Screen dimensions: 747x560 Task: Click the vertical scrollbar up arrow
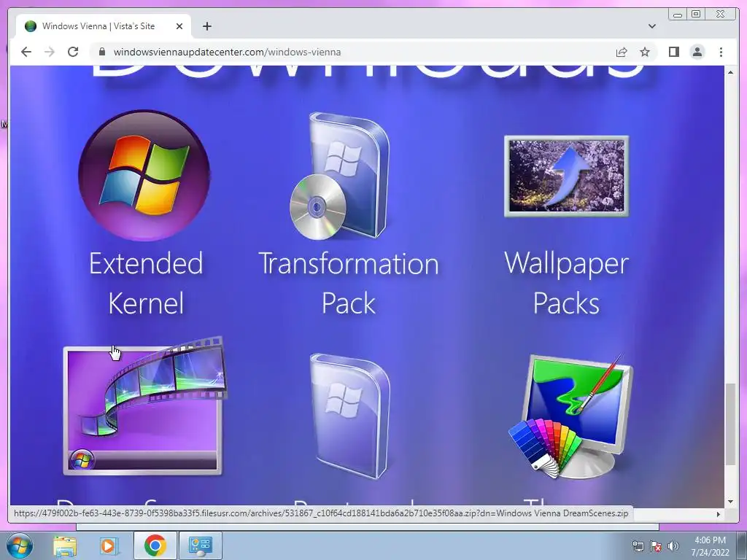pyautogui.click(x=730, y=72)
